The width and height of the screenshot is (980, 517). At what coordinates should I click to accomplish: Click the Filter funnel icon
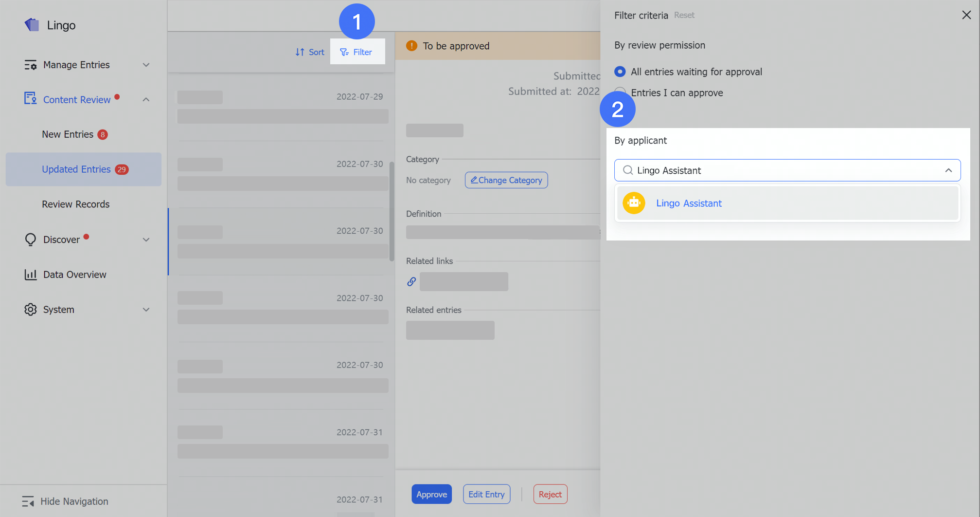coord(344,52)
